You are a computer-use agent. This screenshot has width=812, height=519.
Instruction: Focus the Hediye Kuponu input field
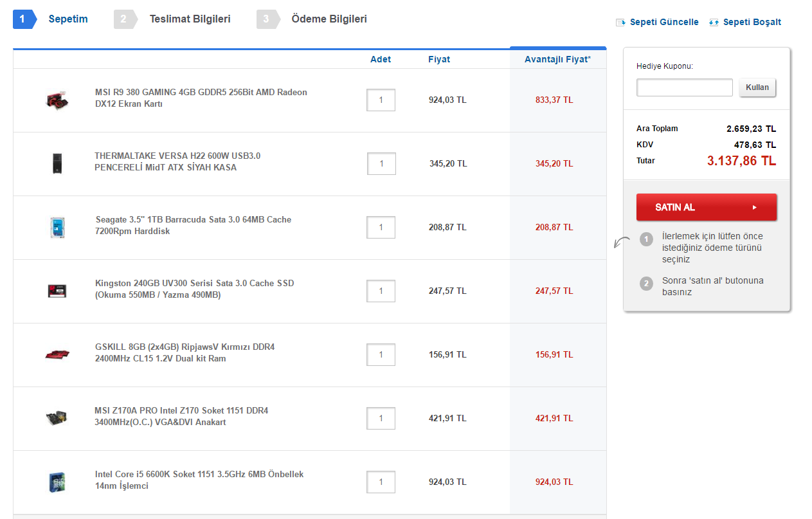point(684,87)
